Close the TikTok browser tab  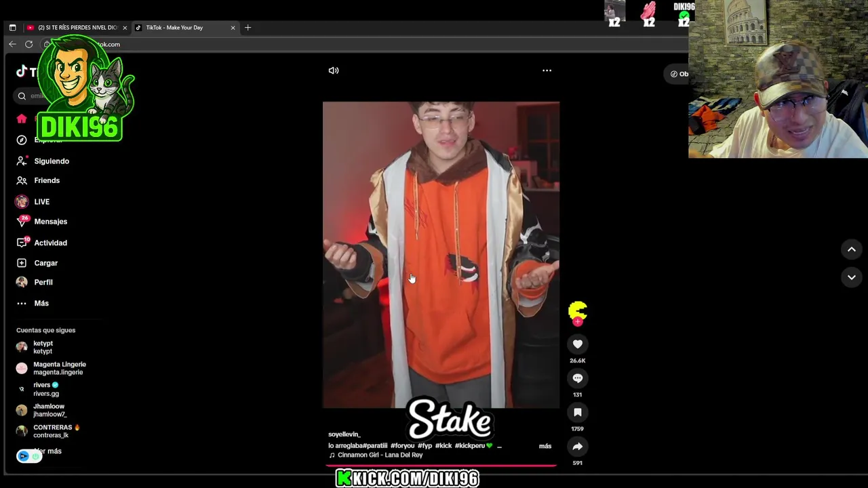(x=233, y=28)
